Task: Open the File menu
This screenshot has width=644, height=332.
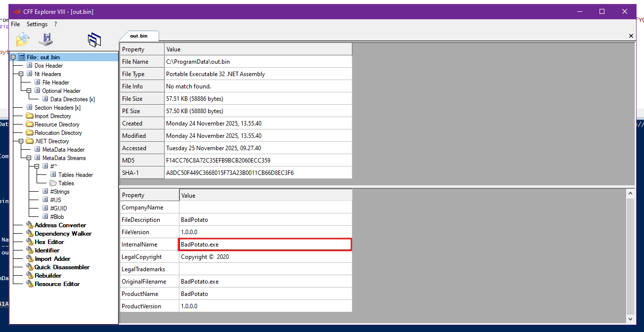Action: coord(15,24)
